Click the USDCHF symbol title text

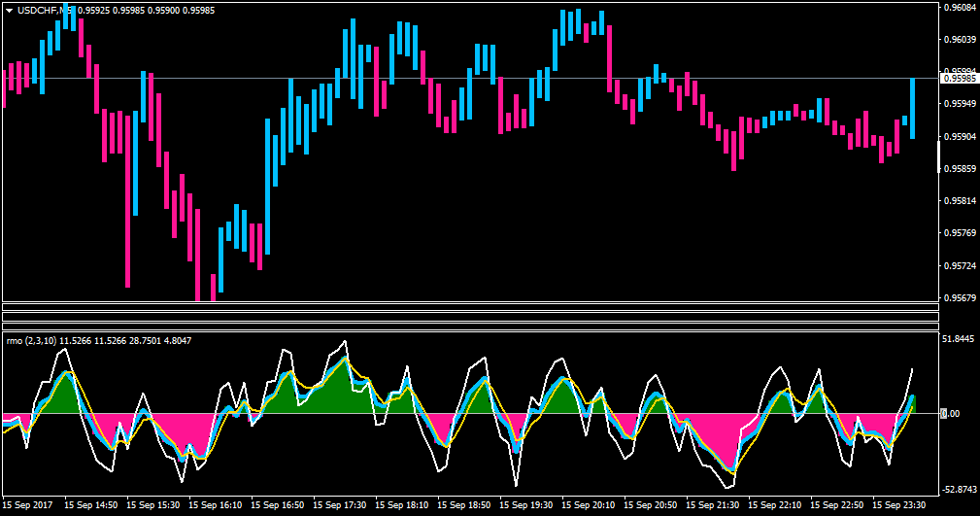(38, 11)
